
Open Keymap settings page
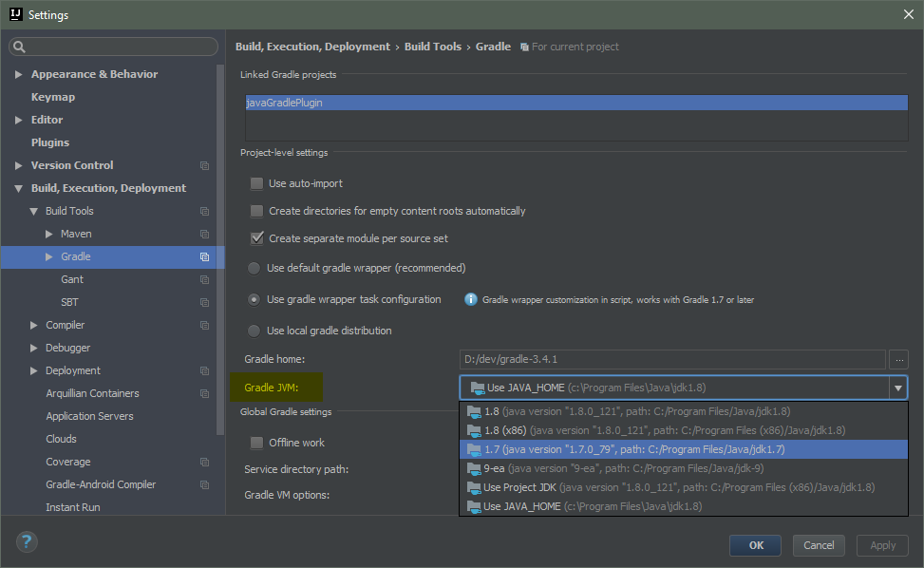coord(53,97)
